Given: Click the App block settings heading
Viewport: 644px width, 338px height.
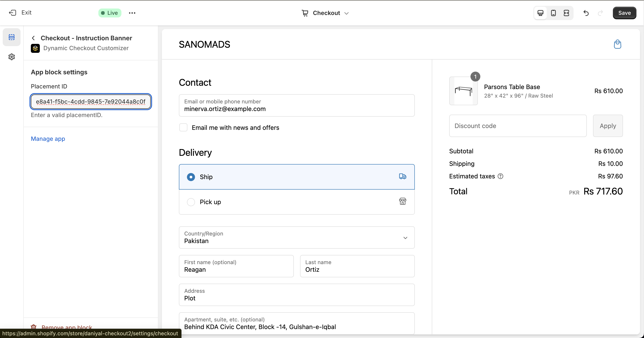Looking at the screenshot, I should pos(59,72).
